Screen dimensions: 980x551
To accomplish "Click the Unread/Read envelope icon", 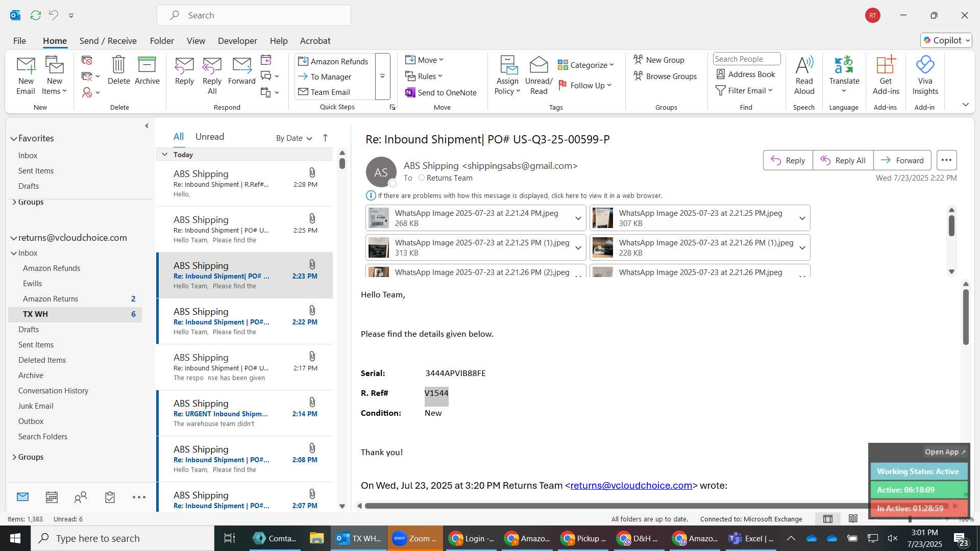I will 538,65.
